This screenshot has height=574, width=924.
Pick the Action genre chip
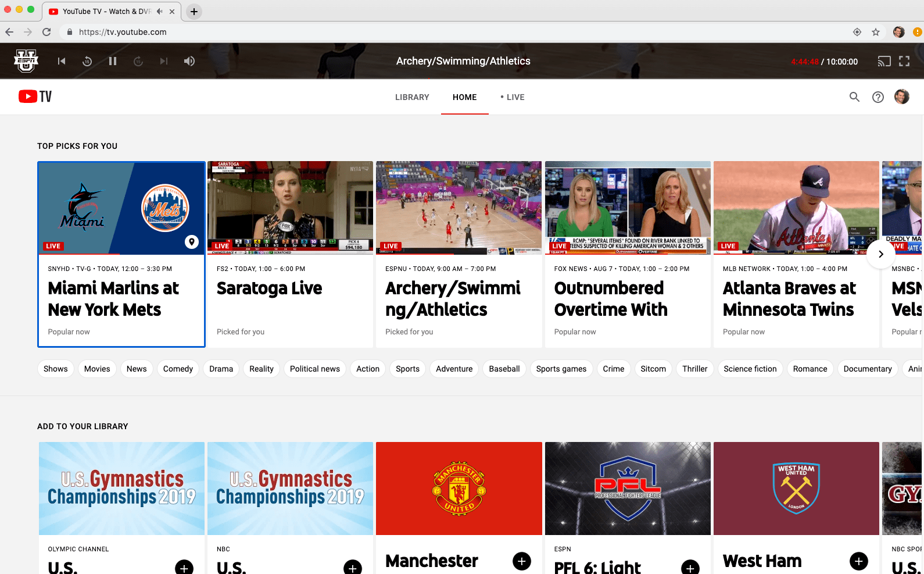(x=368, y=369)
